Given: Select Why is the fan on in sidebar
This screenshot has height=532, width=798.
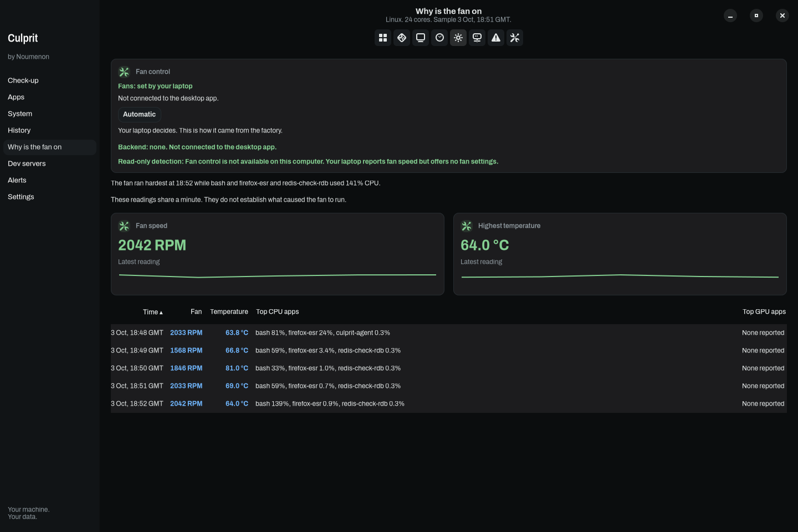Looking at the screenshot, I should coord(49,147).
